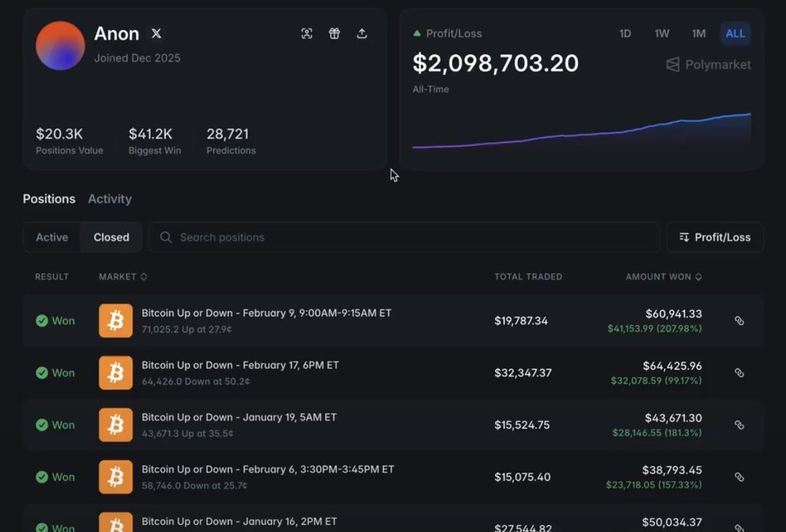Image resolution: width=786 pixels, height=532 pixels.
Task: Click the share/upload profile icon
Action: pos(362,34)
